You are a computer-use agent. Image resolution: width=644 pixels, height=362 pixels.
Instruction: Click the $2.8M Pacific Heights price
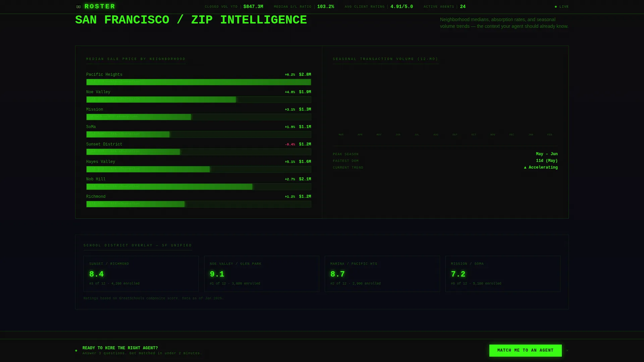coord(305,75)
